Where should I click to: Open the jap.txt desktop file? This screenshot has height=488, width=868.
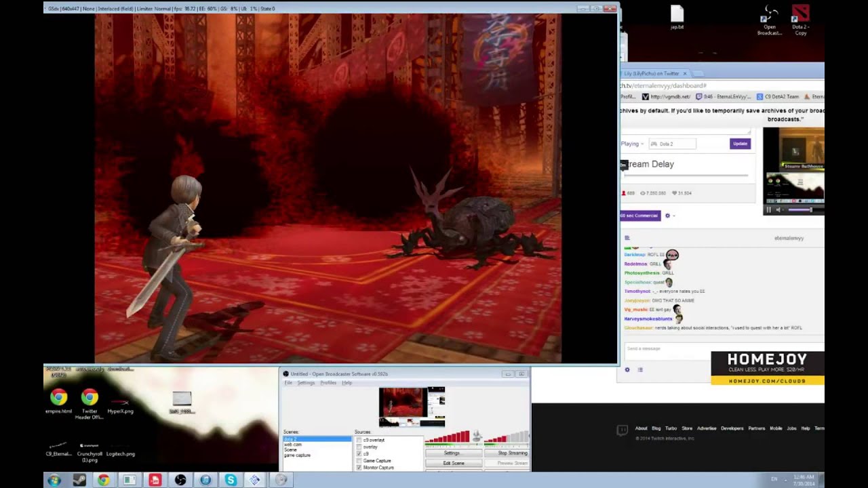[x=677, y=18]
